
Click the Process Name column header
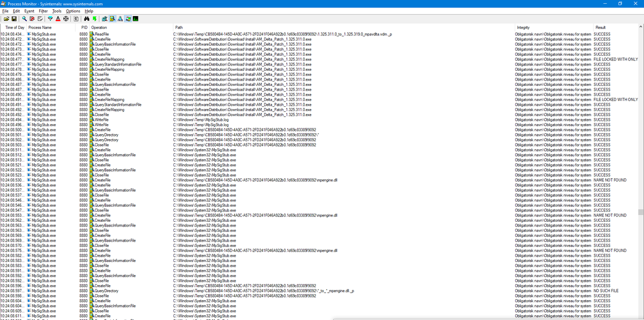(52, 27)
